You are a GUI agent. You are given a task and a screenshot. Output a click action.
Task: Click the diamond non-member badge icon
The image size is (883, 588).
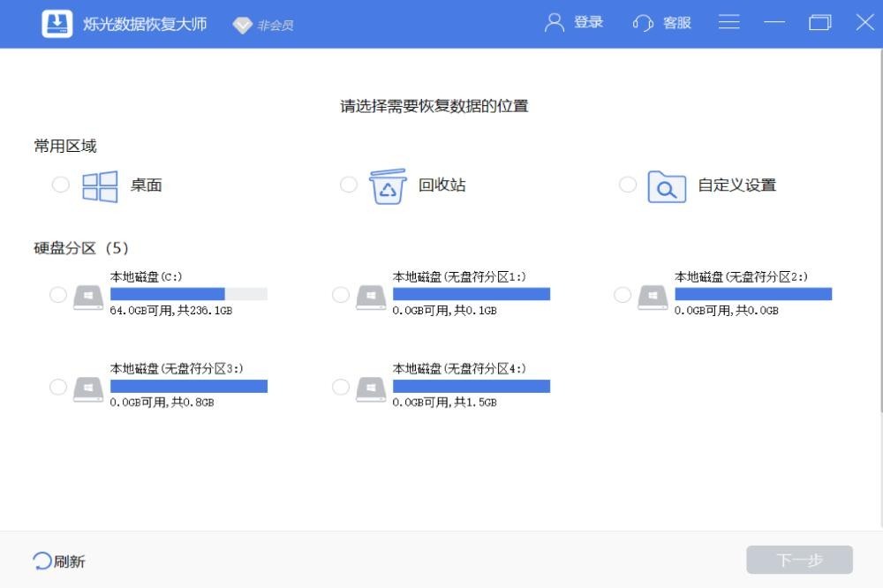click(242, 25)
